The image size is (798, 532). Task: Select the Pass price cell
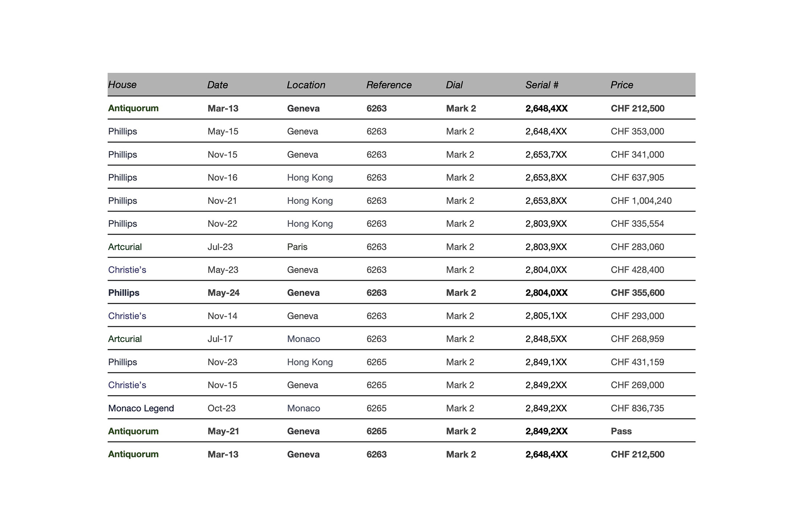point(621,431)
